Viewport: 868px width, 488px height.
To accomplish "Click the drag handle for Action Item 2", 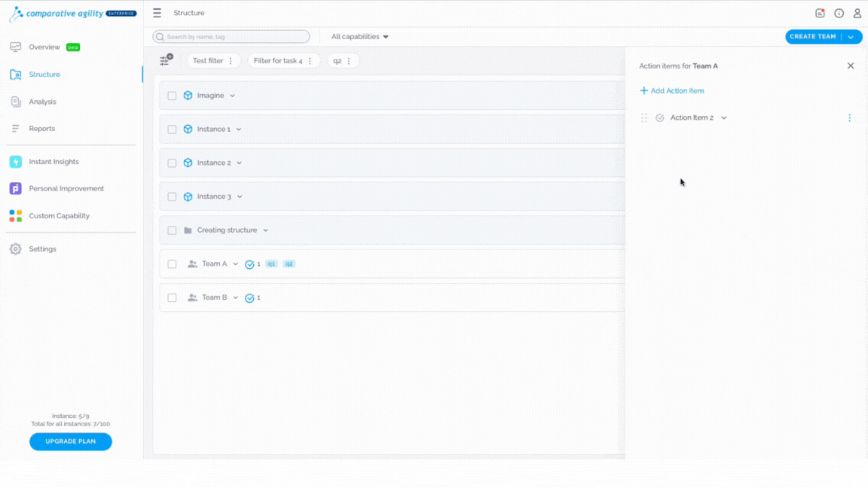I will click(x=643, y=117).
